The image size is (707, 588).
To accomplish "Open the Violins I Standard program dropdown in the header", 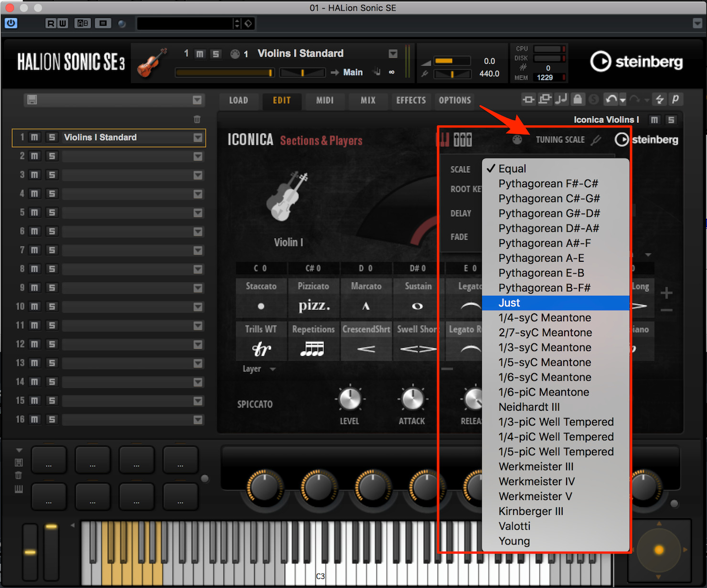I will [x=393, y=53].
